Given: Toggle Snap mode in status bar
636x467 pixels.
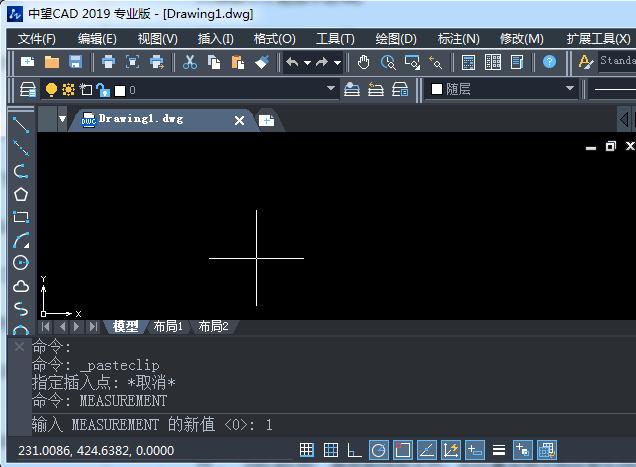Looking at the screenshot, I should coord(307,450).
